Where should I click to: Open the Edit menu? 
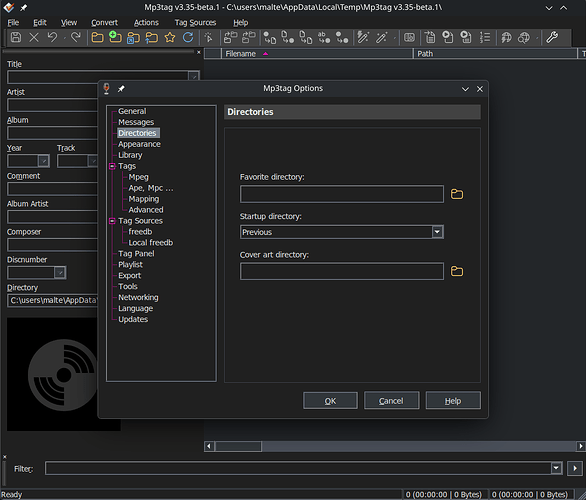pos(40,23)
